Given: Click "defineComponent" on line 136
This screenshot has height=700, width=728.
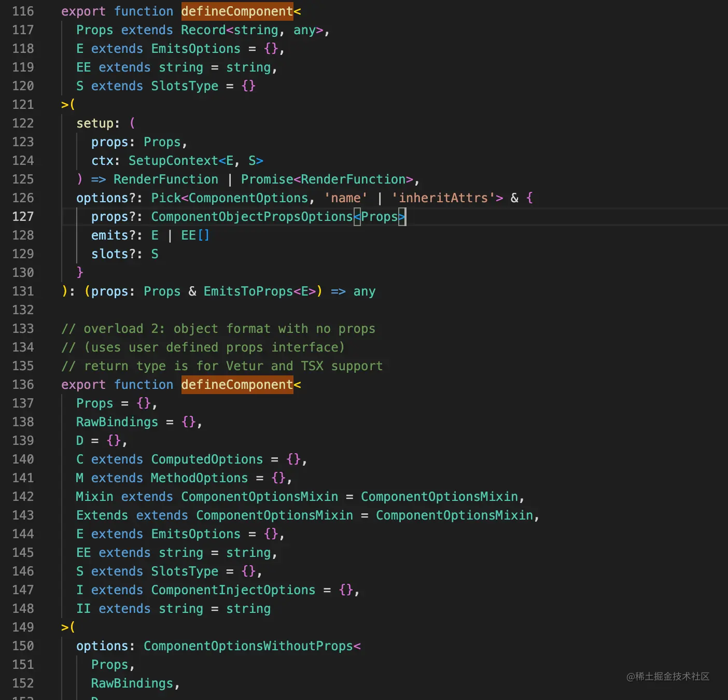Looking at the screenshot, I should click(237, 385).
